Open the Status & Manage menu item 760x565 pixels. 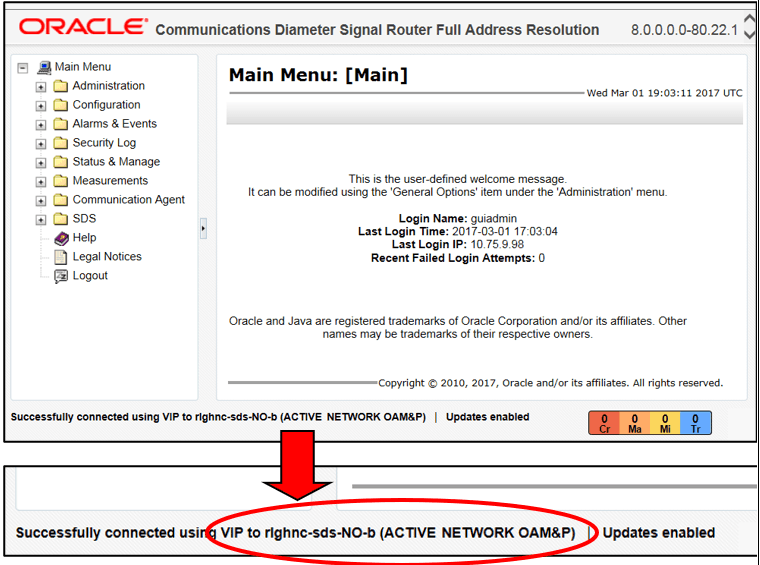click(x=116, y=161)
